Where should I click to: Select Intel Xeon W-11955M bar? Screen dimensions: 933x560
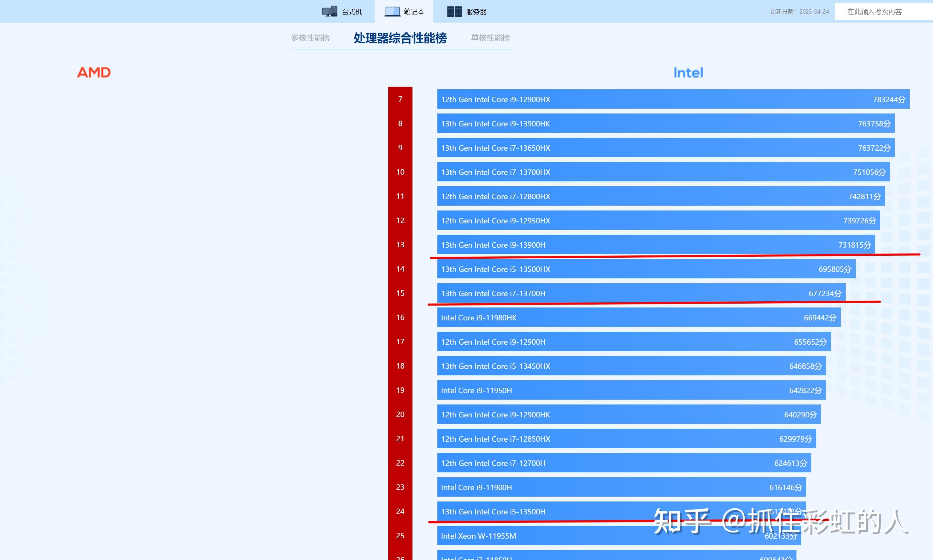(x=619, y=535)
